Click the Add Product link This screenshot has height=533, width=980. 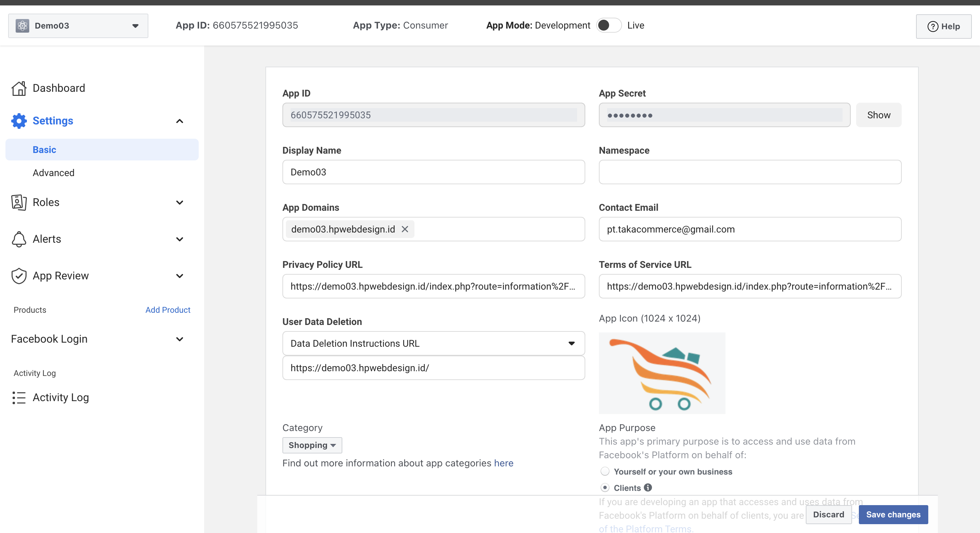coord(167,310)
